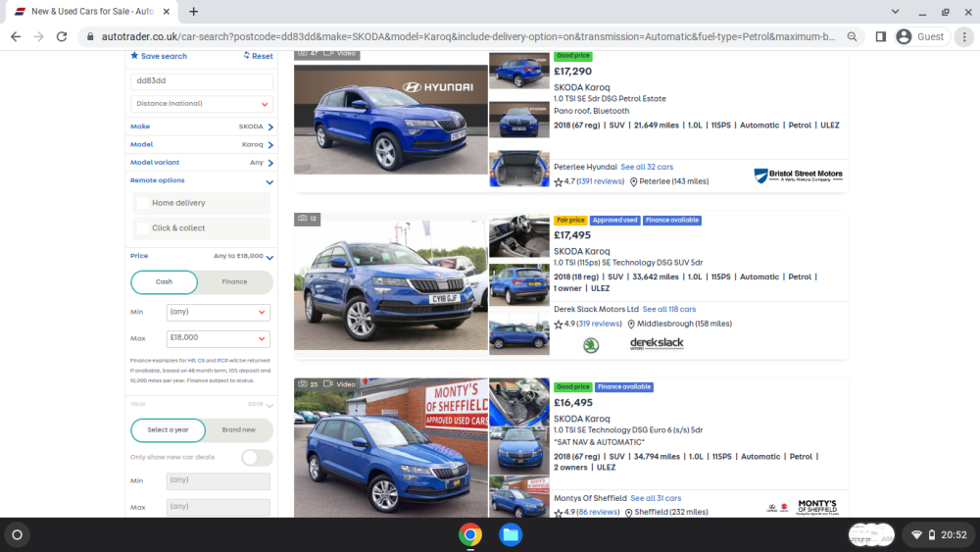980x552 pixels.
Task: Close the New & Used Cars tab
Action: pyautogui.click(x=167, y=11)
